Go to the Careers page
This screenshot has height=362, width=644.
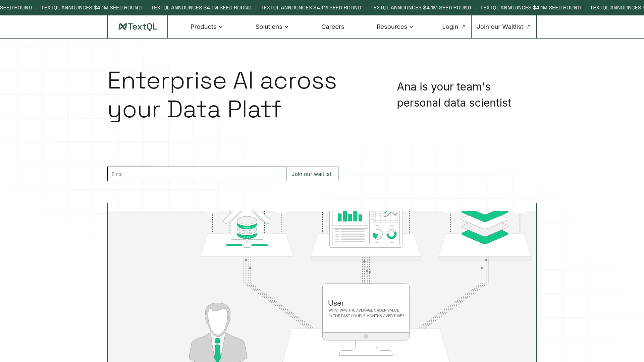[x=333, y=27]
